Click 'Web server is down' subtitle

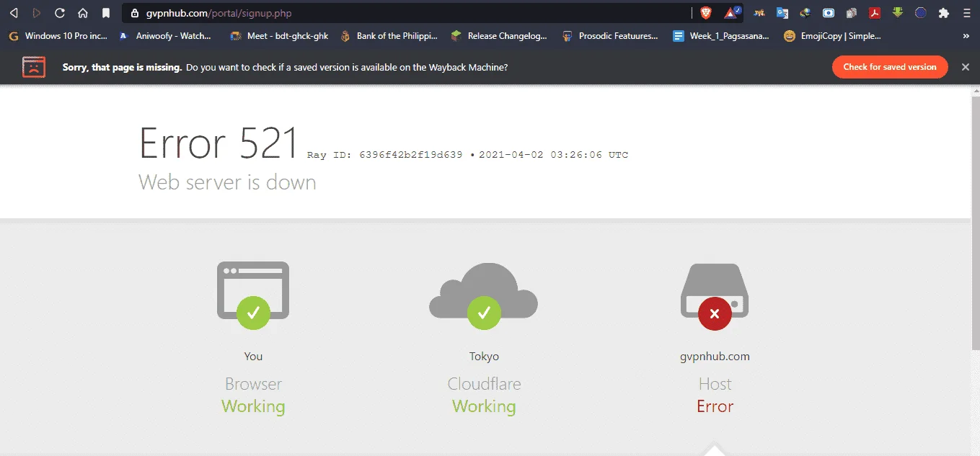[x=227, y=182]
